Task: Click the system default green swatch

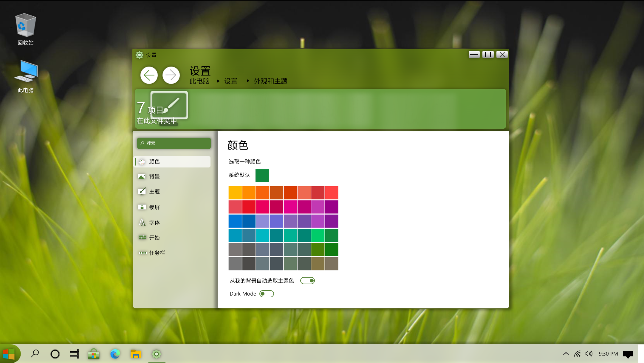Action: pos(262,175)
